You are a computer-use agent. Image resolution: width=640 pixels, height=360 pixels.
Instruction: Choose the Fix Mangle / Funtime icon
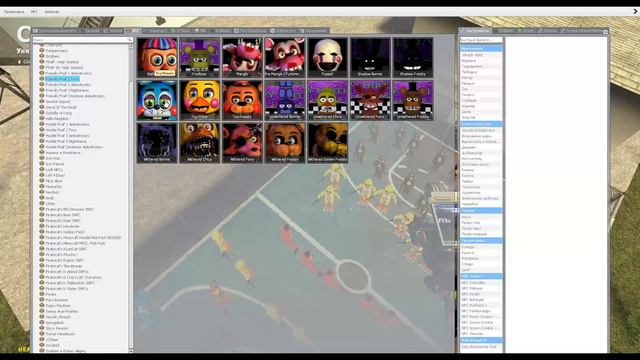click(285, 58)
